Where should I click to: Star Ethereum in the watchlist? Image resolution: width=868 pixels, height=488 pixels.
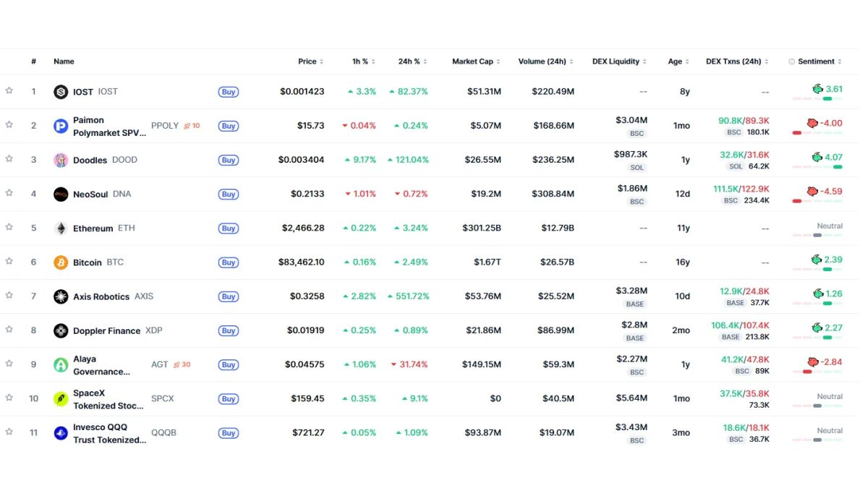9,226
